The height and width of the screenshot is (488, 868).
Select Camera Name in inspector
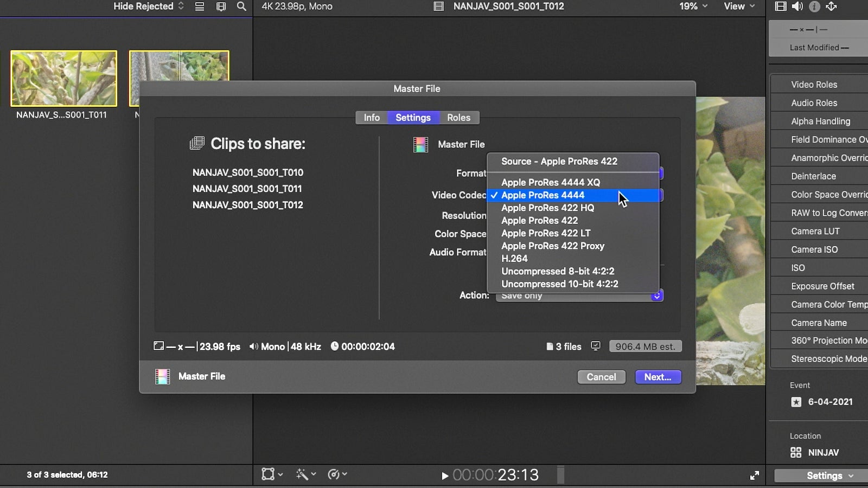(x=819, y=323)
